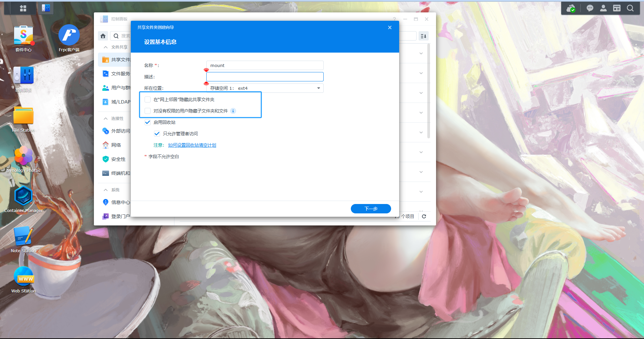The width and height of the screenshot is (644, 339).
Task: Open Note Station desktop icon
Action: tap(23, 236)
